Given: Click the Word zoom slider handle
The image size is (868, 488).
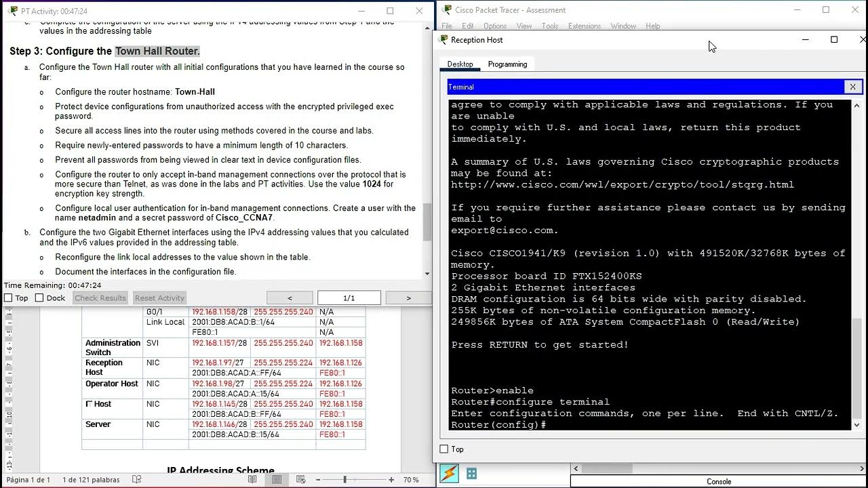Looking at the screenshot, I should [344, 479].
